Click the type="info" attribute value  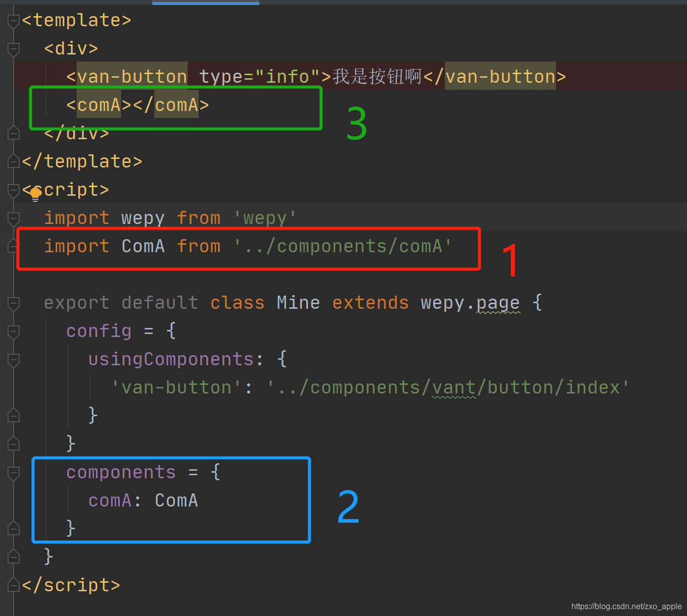(x=287, y=77)
